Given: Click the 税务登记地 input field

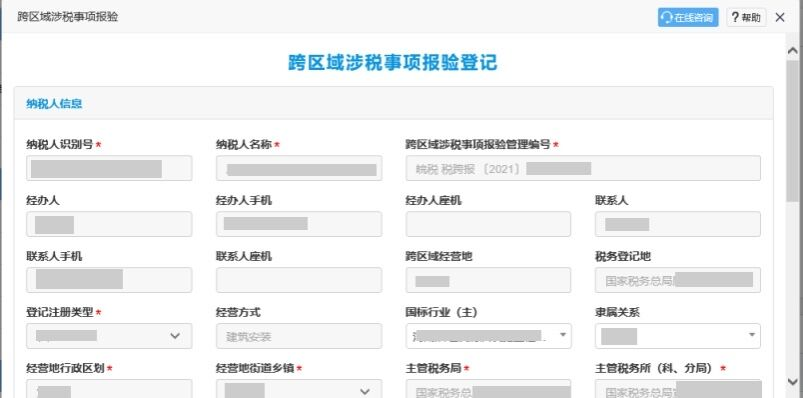Looking at the screenshot, I should tap(678, 280).
